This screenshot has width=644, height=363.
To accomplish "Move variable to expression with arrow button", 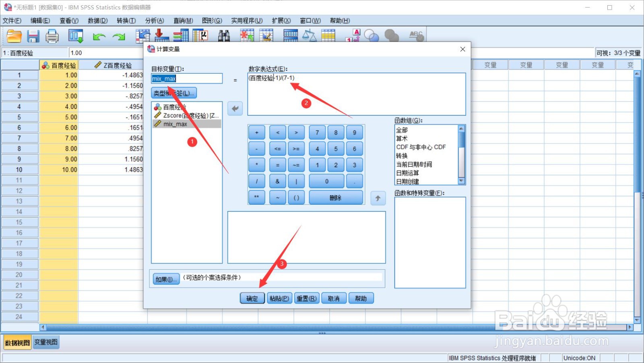I will point(235,108).
